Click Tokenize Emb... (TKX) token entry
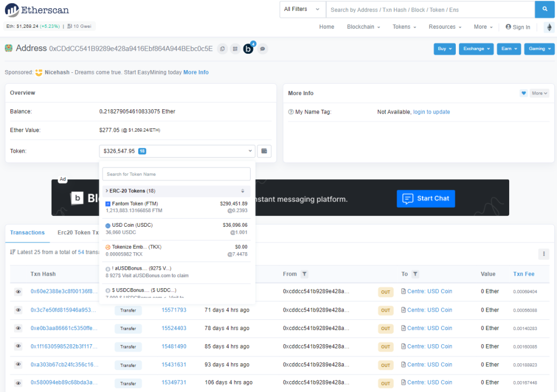Screen dimensions: 557x392 (x=177, y=250)
